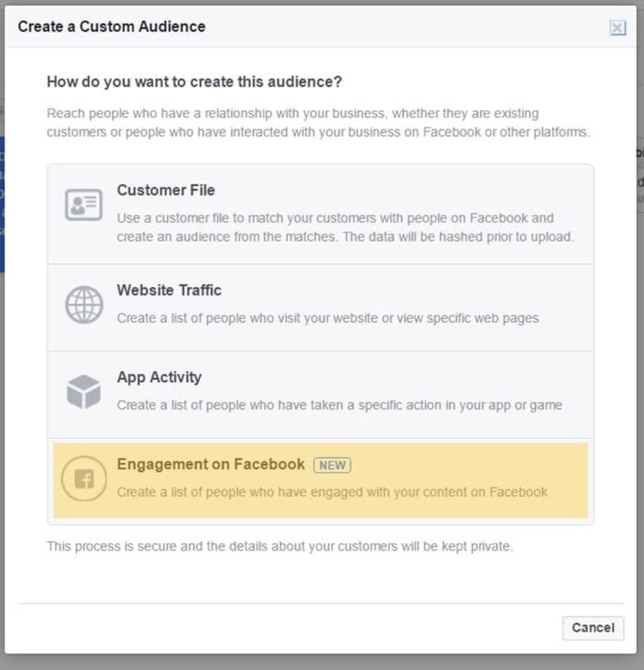Click the description about people visiting your website

coord(328,318)
